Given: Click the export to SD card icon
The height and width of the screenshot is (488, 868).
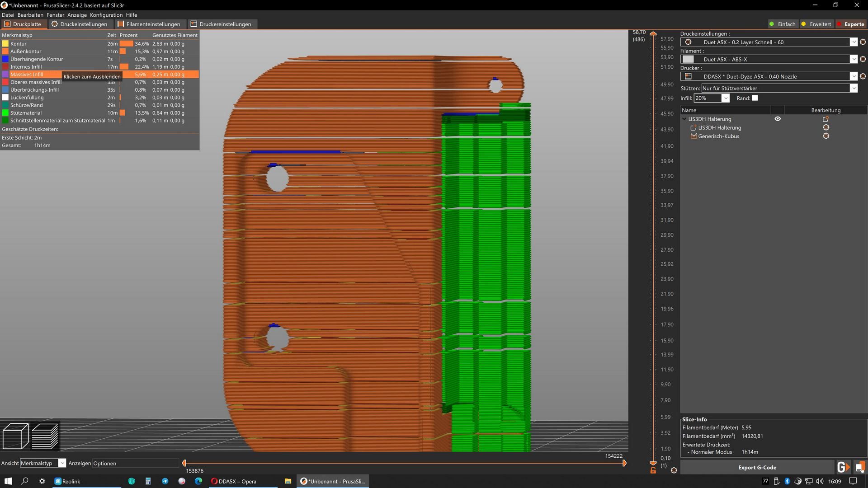Looking at the screenshot, I should [860, 467].
